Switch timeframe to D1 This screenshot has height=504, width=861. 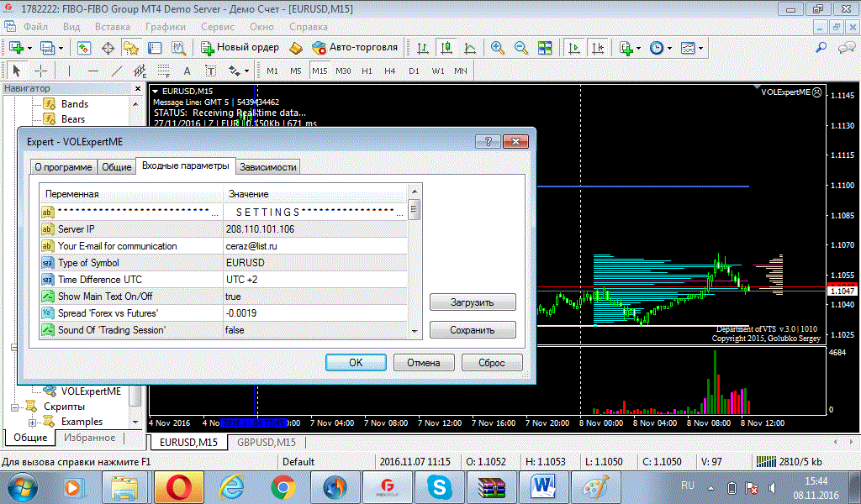pos(414,71)
